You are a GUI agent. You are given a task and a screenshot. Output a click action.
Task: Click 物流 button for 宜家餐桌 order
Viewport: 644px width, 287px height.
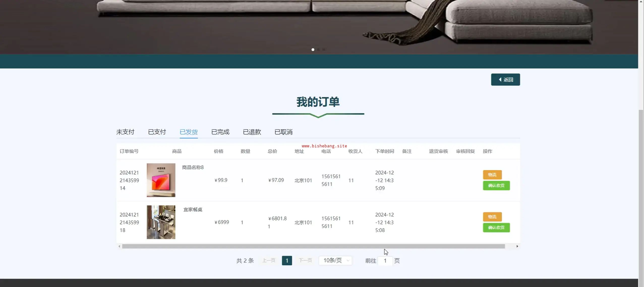tap(492, 217)
